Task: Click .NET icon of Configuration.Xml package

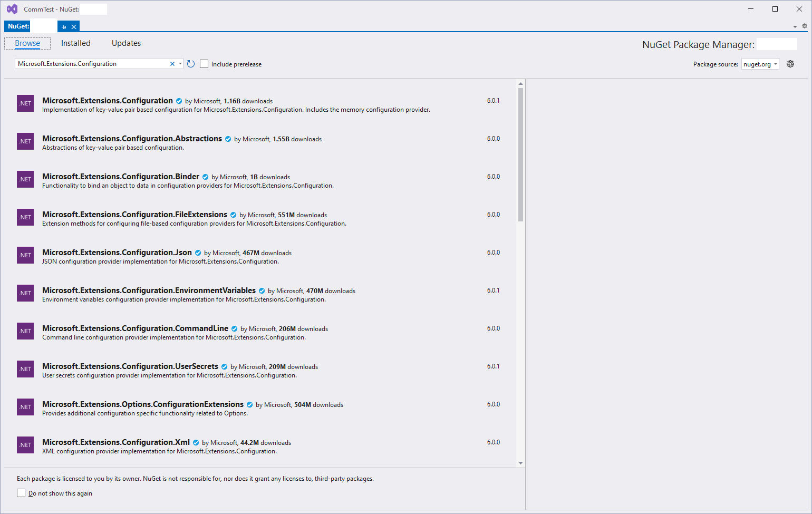Action: 25,445
